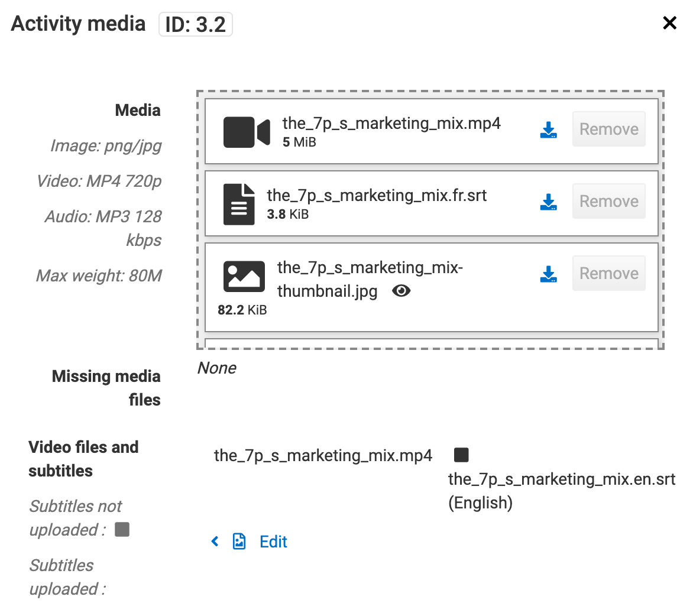Screen dimensions: 693x616
Task: Click the image icon for thumbnail.jpg
Action: [244, 277]
